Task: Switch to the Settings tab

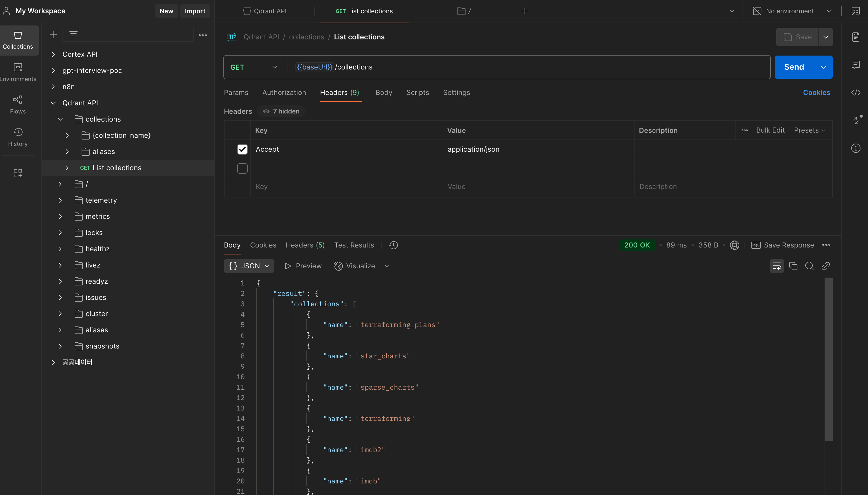Action: tap(457, 93)
